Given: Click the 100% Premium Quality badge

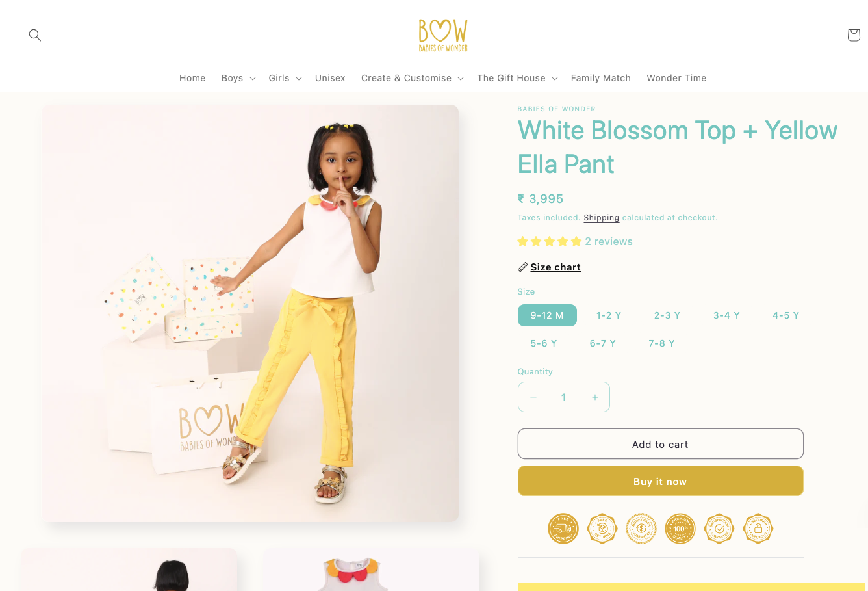Looking at the screenshot, I should 680,529.
